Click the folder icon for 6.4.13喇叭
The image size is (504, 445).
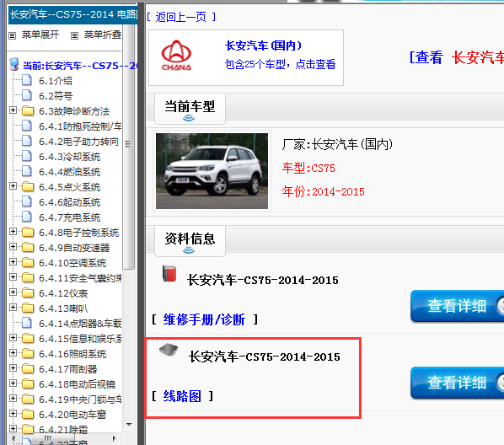click(28, 308)
